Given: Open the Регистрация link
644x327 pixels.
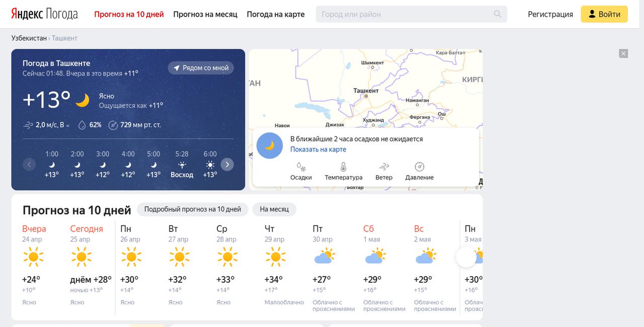Looking at the screenshot, I should click(550, 14).
